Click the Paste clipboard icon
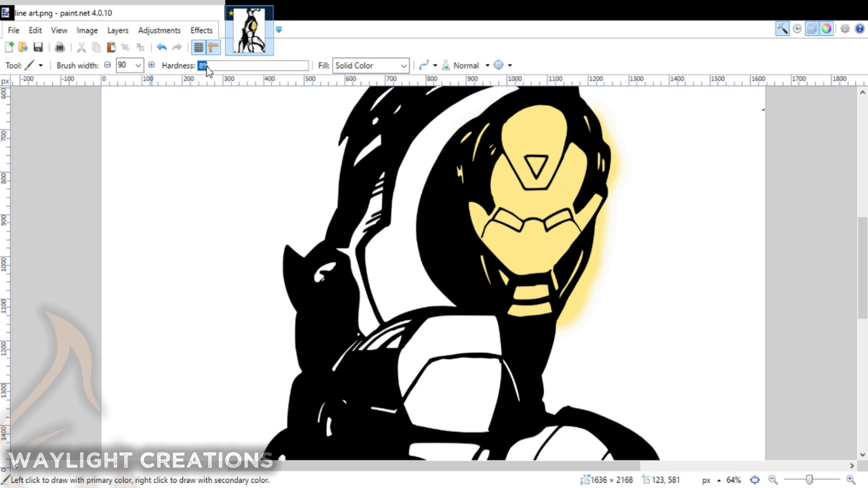This screenshot has height=488, width=868. [111, 47]
